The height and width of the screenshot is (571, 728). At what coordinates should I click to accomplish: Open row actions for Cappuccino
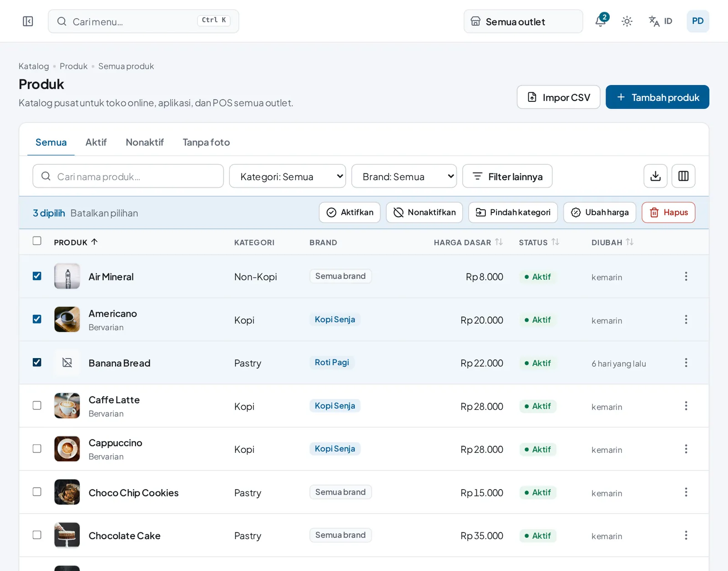pos(686,449)
